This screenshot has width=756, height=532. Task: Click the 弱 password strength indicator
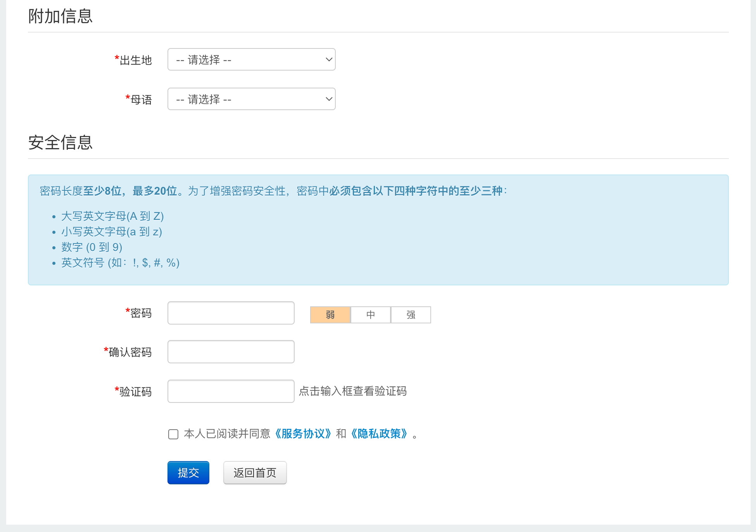[330, 314]
